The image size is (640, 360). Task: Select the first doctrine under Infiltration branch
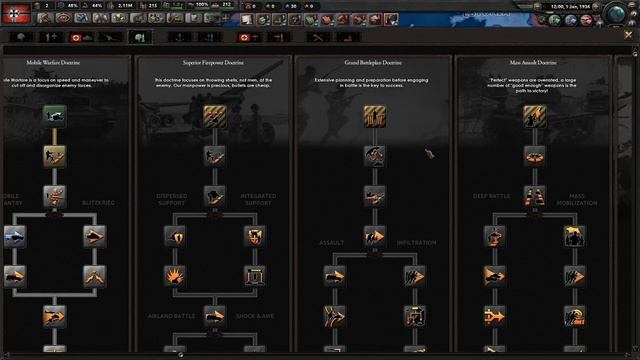[x=415, y=276]
